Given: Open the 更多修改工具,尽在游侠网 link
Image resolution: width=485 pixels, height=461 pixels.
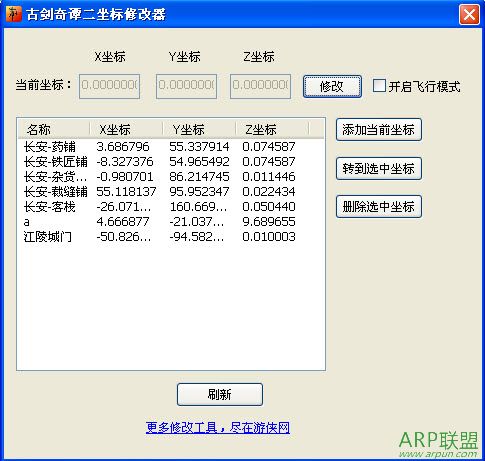Looking at the screenshot, I should pos(218,427).
